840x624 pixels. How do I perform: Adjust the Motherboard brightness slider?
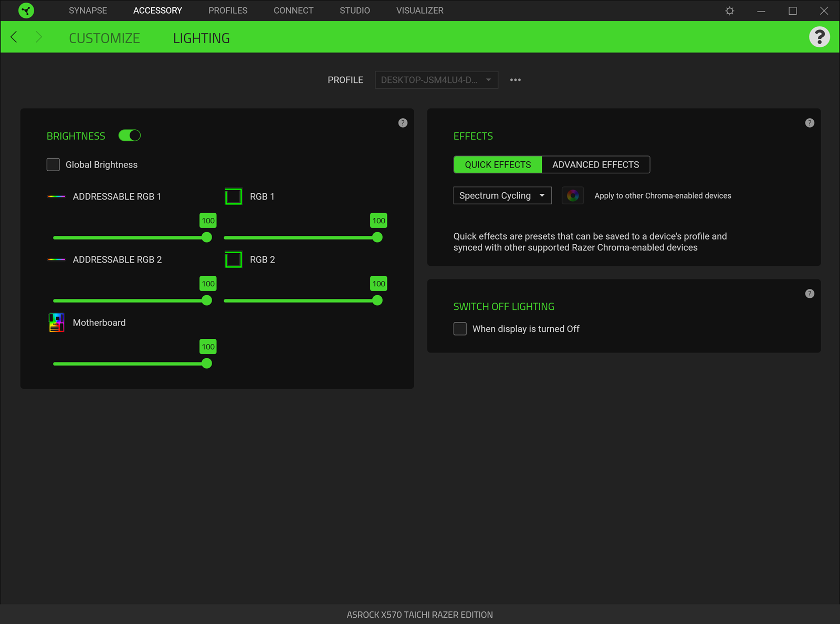pyautogui.click(x=132, y=363)
